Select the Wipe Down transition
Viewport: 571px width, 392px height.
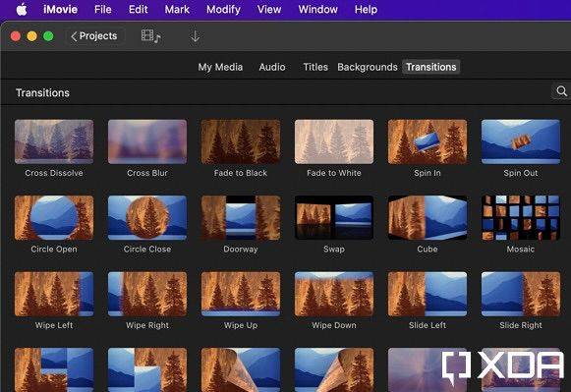pos(334,294)
